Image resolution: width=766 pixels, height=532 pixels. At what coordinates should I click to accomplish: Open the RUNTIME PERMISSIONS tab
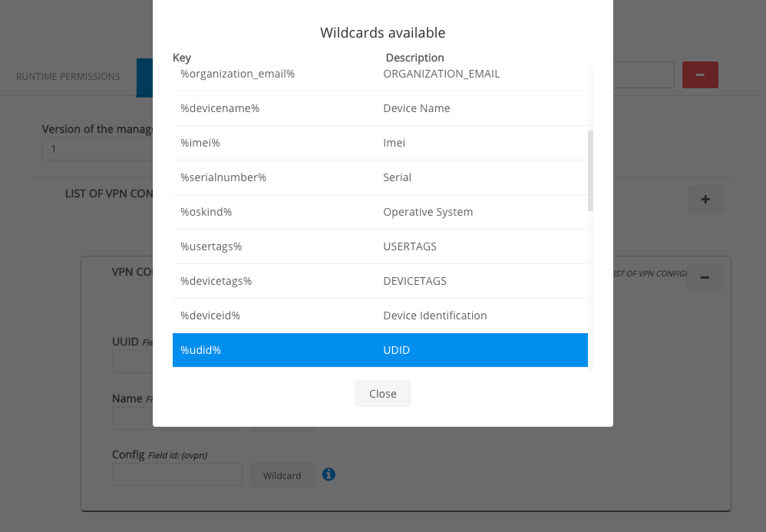[68, 76]
